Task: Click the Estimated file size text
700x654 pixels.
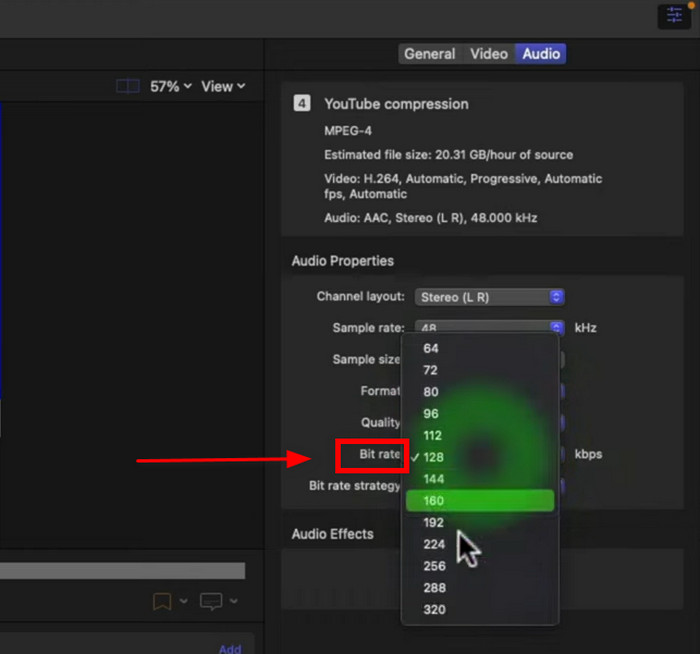Action: (x=449, y=155)
